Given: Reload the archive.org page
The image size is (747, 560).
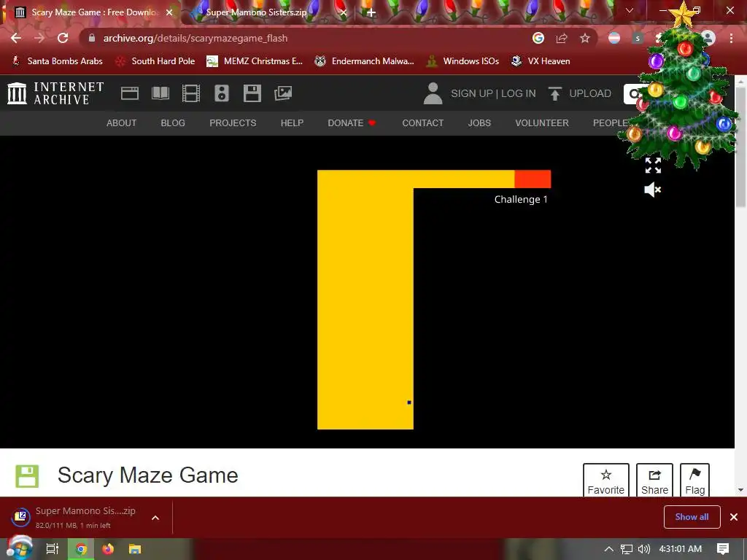Looking at the screenshot, I should click(x=63, y=38).
